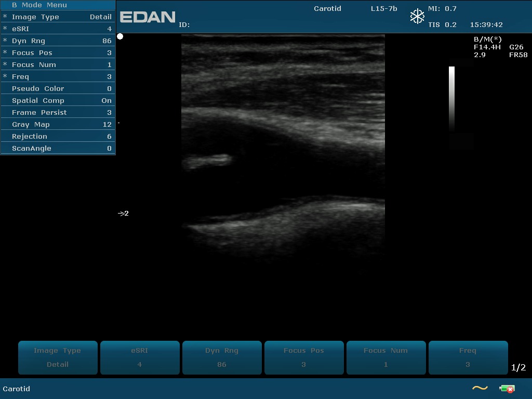The width and height of the screenshot is (532, 399).
Task: Click the grayscale bar
Action: 451,99
